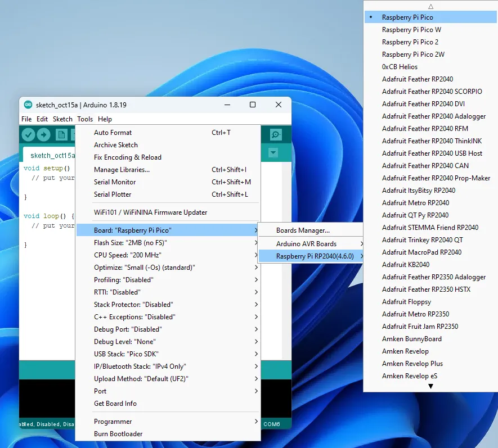Click the Arduino logo in title bar
498x448 pixels.
[x=28, y=105]
